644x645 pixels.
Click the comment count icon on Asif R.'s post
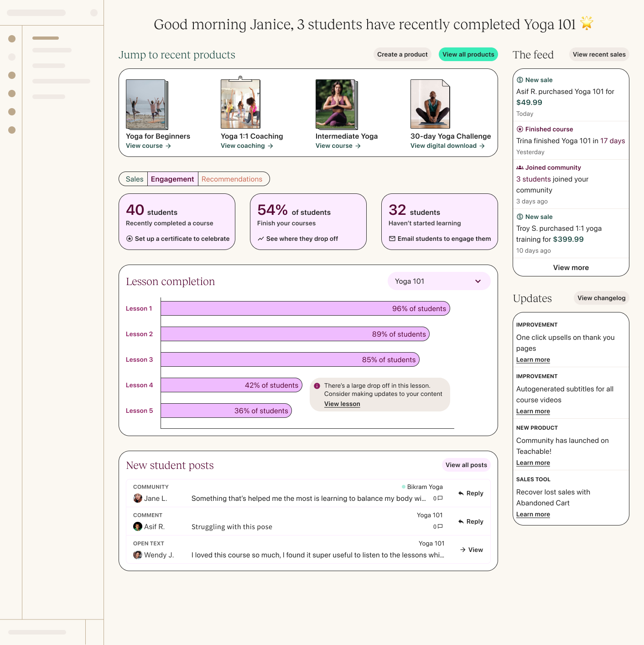[x=440, y=526]
